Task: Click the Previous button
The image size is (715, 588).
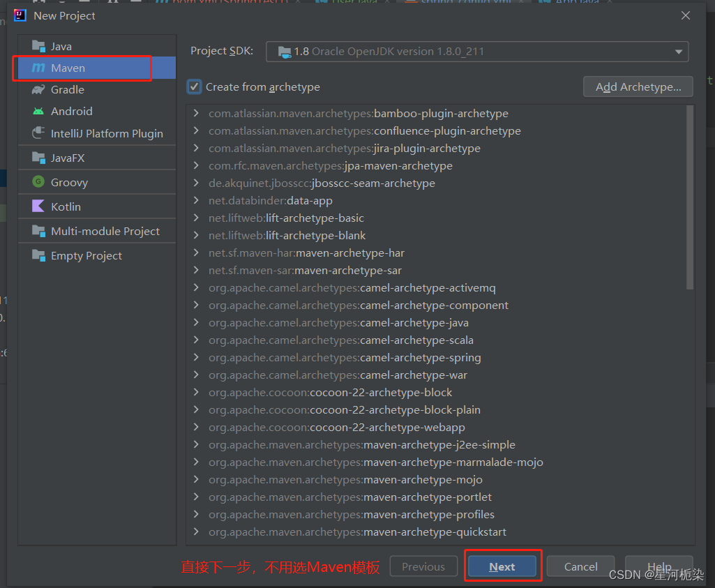Action: (x=423, y=566)
